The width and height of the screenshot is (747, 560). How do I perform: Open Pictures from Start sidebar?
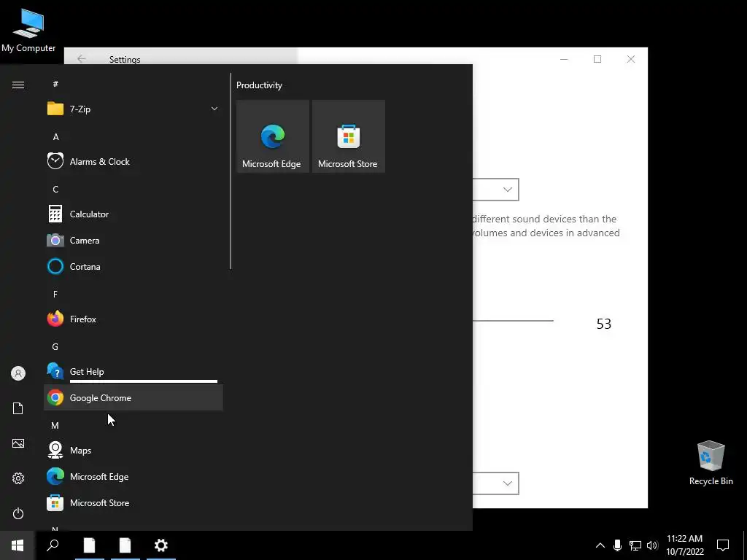click(x=18, y=443)
